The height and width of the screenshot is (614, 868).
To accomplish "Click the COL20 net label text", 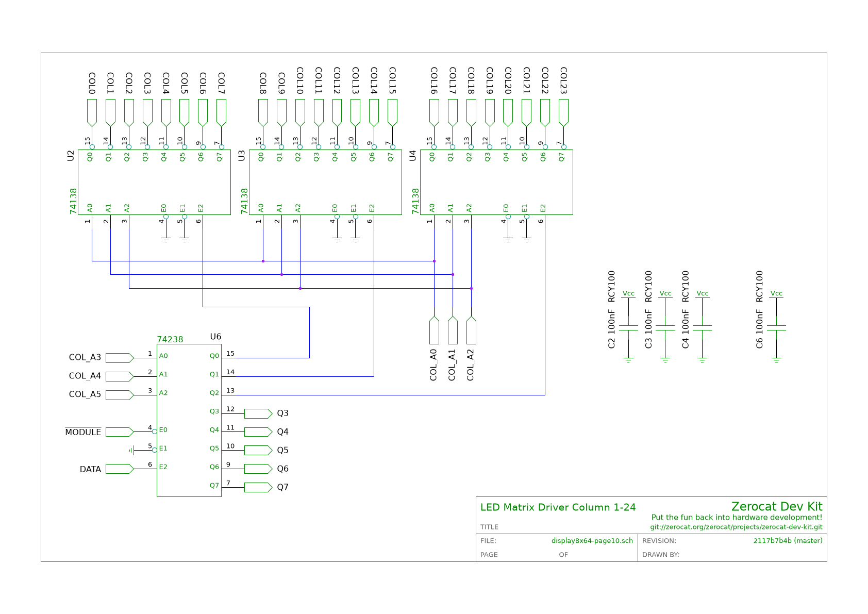I will click(508, 81).
